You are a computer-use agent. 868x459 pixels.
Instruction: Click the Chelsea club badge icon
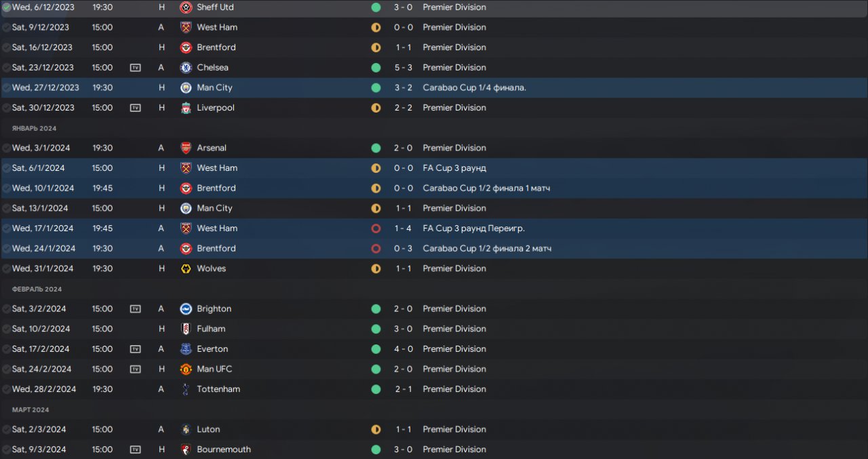186,68
